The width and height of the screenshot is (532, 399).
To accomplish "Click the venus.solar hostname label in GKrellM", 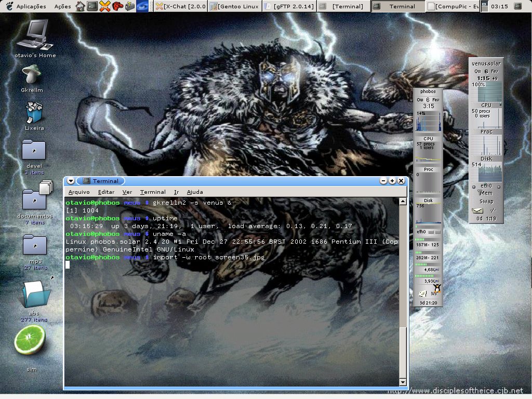I will click(486, 63).
